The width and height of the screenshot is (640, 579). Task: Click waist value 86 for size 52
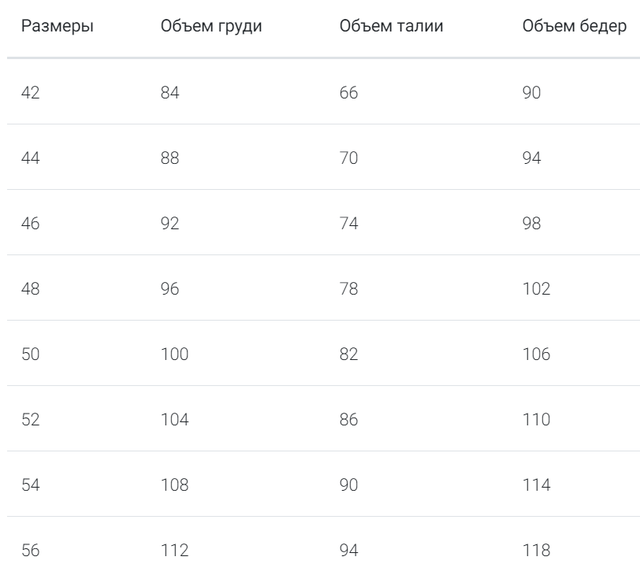[348, 419]
